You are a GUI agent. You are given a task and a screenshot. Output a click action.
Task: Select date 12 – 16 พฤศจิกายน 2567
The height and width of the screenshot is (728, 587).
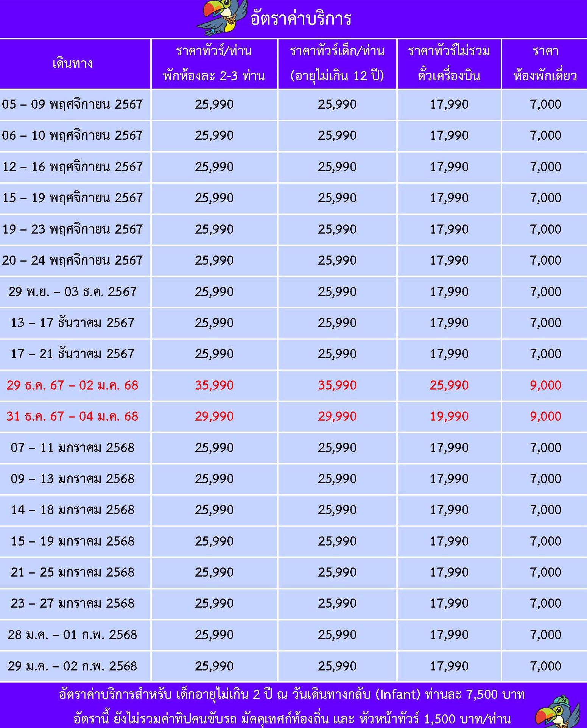(72, 167)
